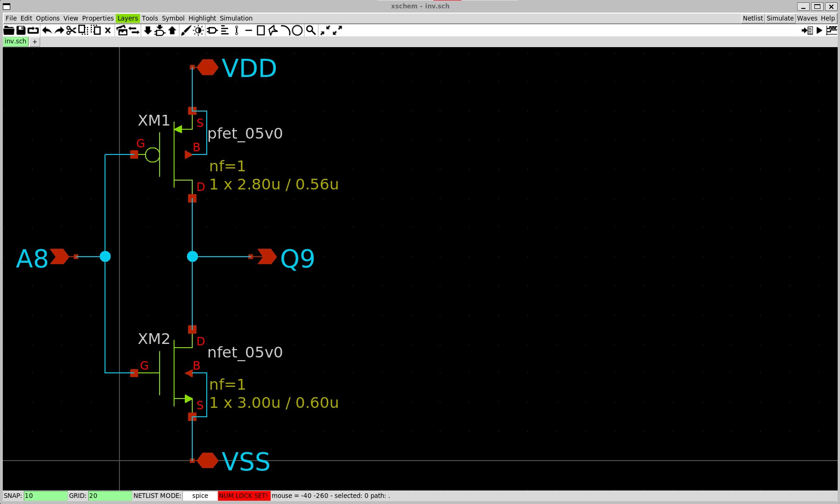Open the File menu
Screen dimensions: 840x504
coord(11,18)
